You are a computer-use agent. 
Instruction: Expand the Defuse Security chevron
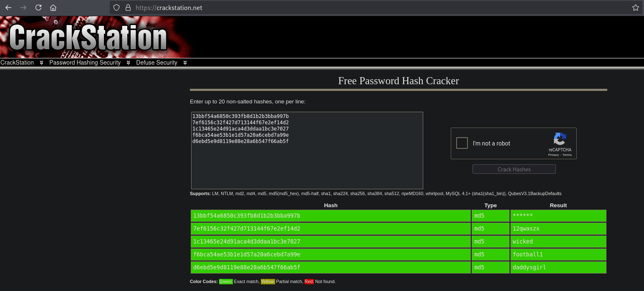[185, 63]
